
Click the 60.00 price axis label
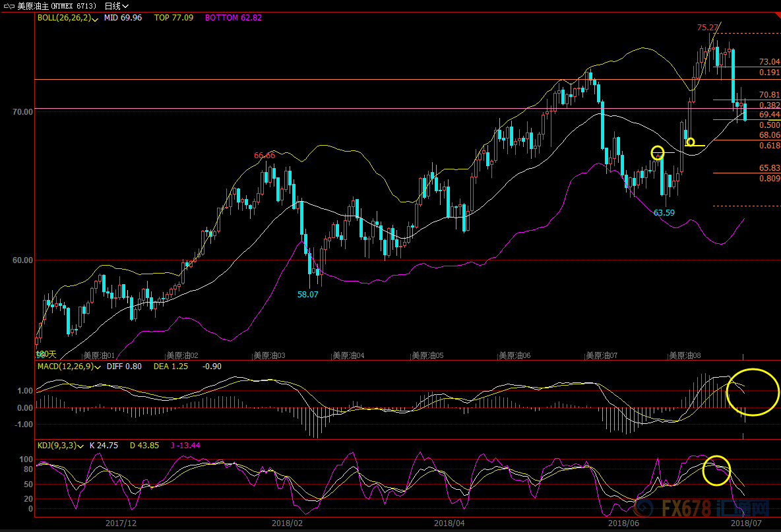(x=22, y=260)
